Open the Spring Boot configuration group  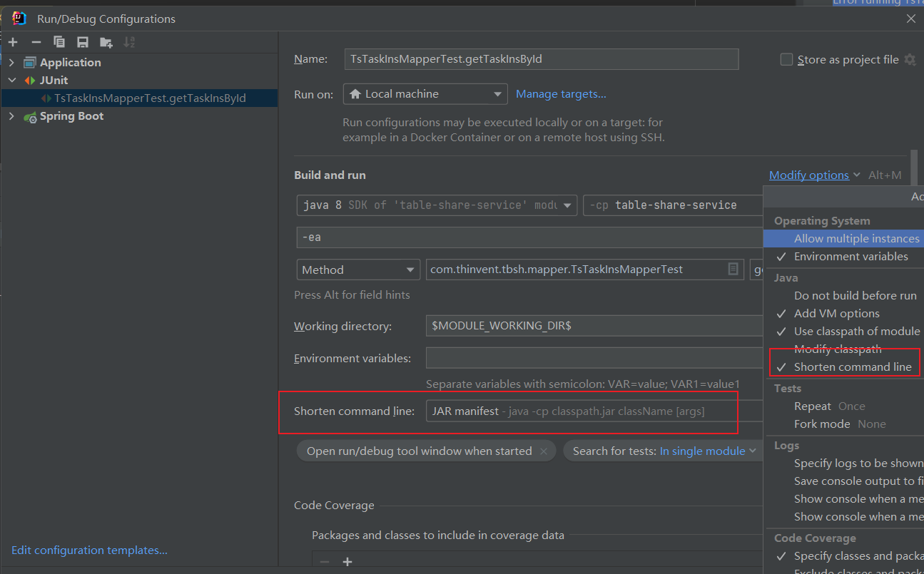pos(11,116)
